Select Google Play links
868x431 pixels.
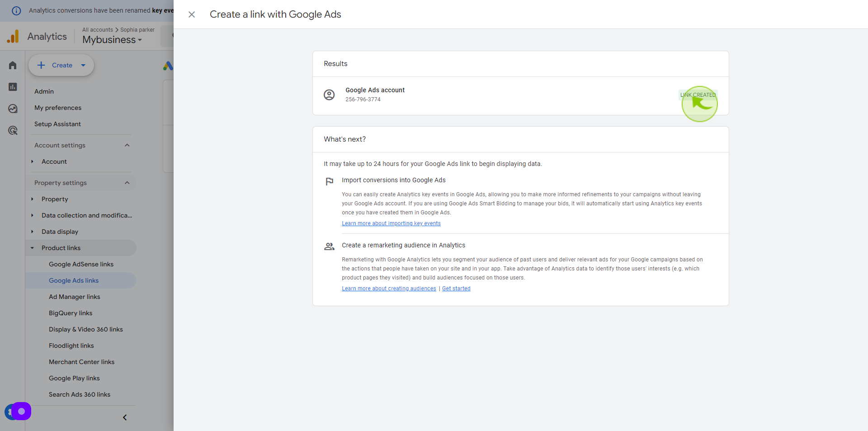click(x=74, y=378)
